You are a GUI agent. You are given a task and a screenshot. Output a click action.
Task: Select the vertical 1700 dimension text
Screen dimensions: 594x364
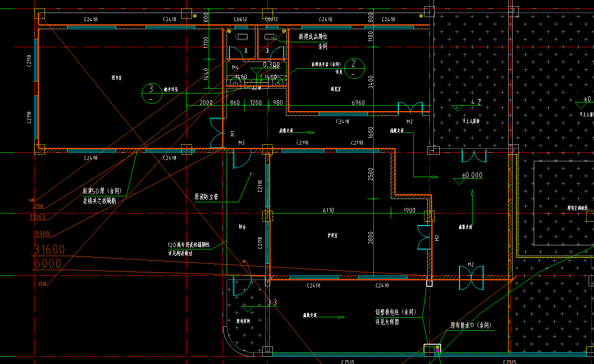coord(205,43)
